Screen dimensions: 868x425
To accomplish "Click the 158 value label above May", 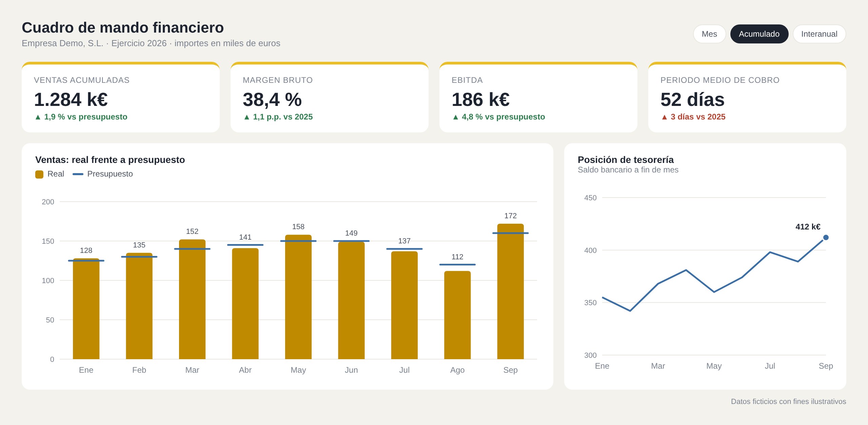I will [298, 227].
